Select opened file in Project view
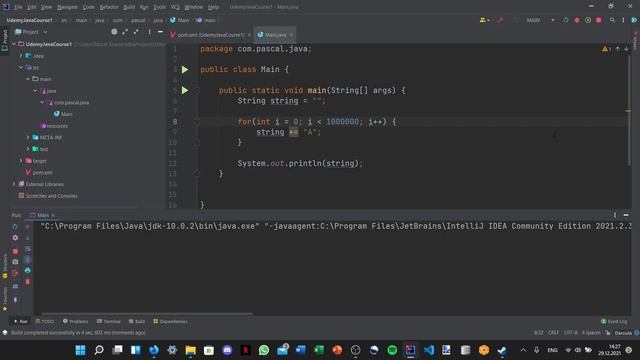The width and height of the screenshot is (640, 360). (114, 32)
